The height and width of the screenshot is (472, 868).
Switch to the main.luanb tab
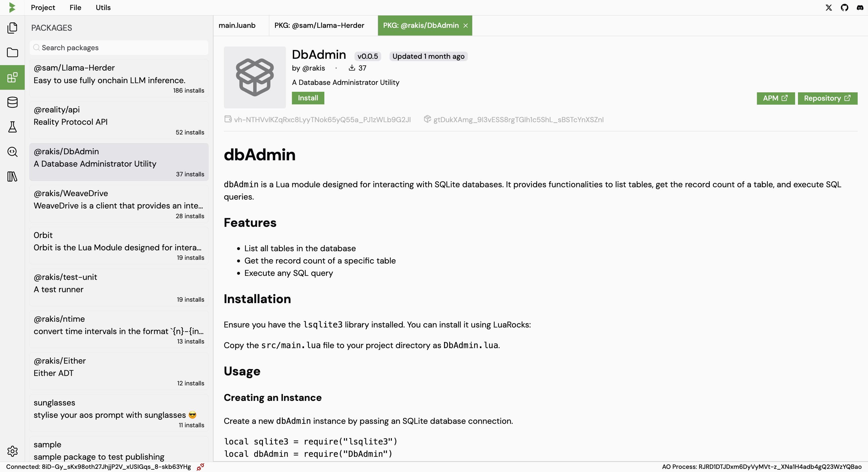pyautogui.click(x=236, y=25)
